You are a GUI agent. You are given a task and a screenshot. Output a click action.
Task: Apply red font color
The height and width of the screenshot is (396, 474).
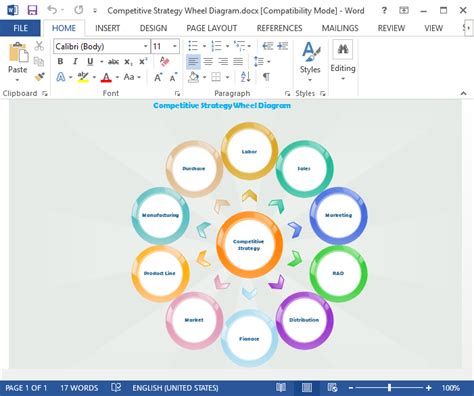click(x=106, y=77)
